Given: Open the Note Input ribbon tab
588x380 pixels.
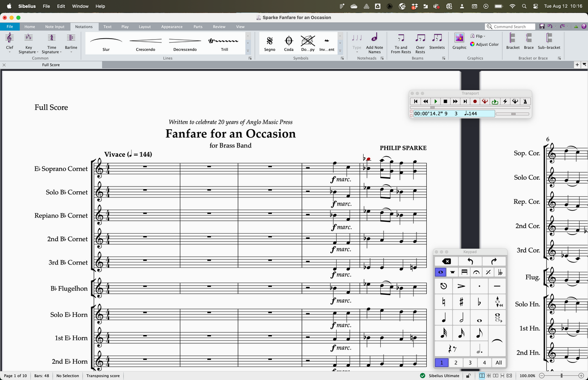Looking at the screenshot, I should (x=54, y=26).
